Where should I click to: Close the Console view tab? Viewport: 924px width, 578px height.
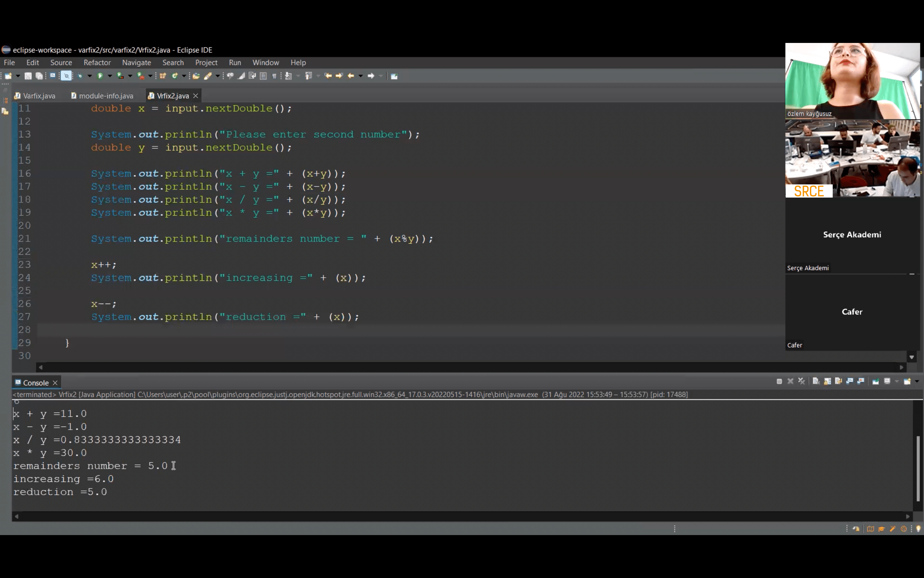tap(55, 383)
